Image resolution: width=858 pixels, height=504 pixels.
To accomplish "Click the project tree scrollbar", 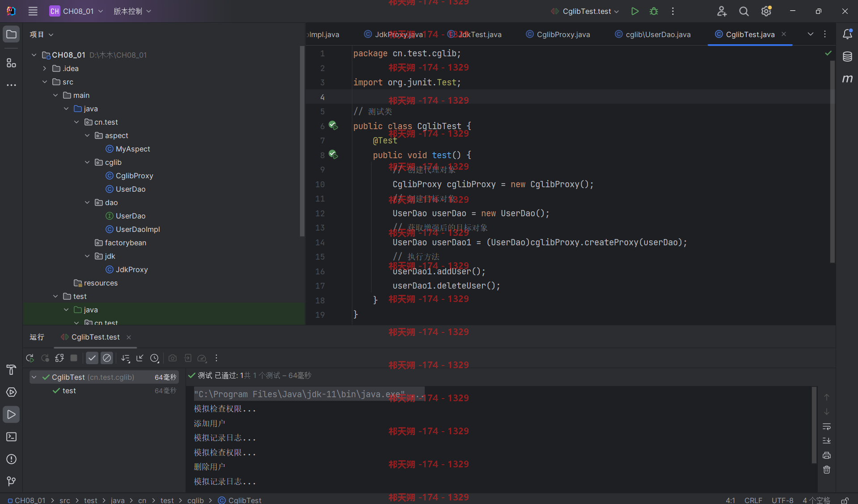I will coord(302,141).
